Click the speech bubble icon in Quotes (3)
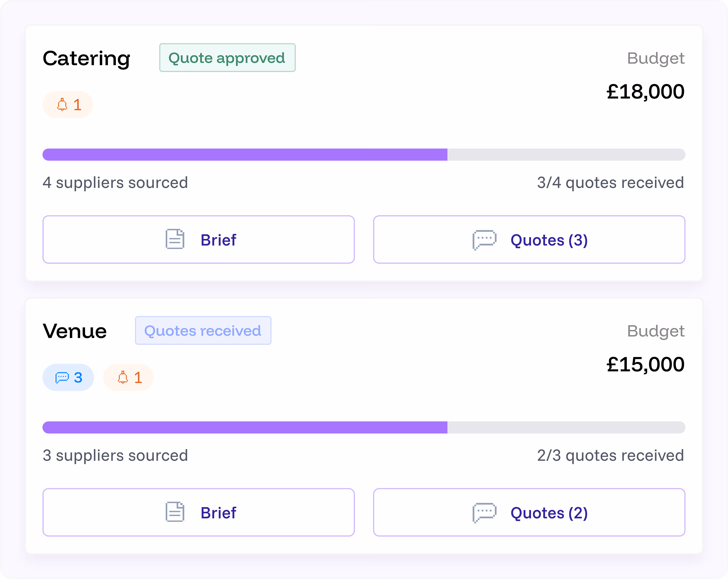Image resolution: width=728 pixels, height=579 pixels. click(x=484, y=240)
